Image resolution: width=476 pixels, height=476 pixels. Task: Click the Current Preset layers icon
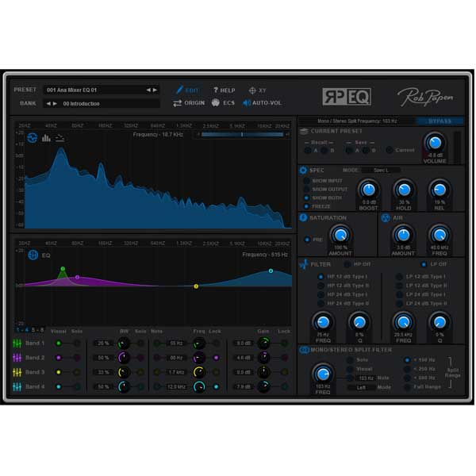(304, 132)
